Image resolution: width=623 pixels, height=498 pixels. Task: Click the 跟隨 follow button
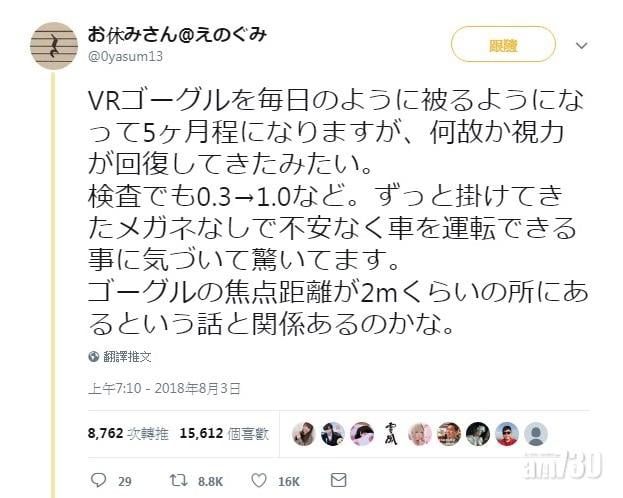pyautogui.click(x=503, y=45)
